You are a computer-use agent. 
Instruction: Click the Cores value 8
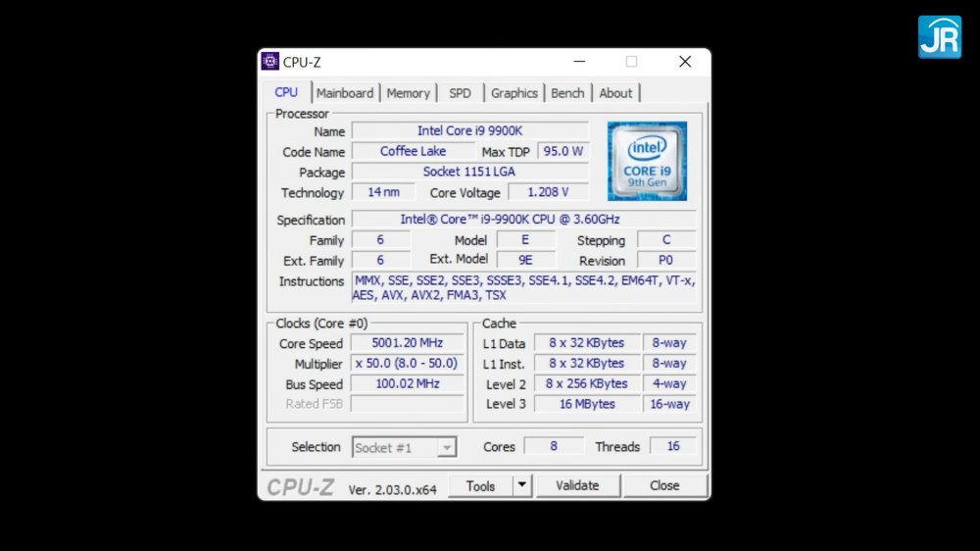(x=554, y=446)
